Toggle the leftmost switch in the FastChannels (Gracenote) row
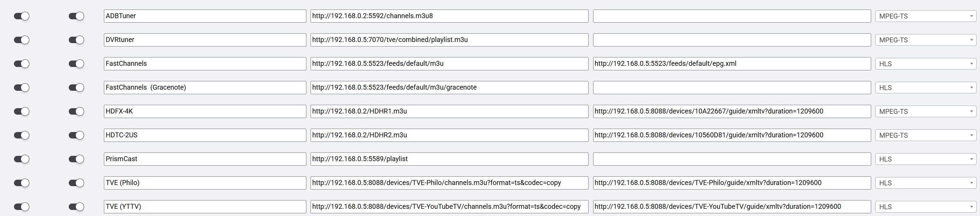Screen dimensions: 980x216 click(22, 88)
